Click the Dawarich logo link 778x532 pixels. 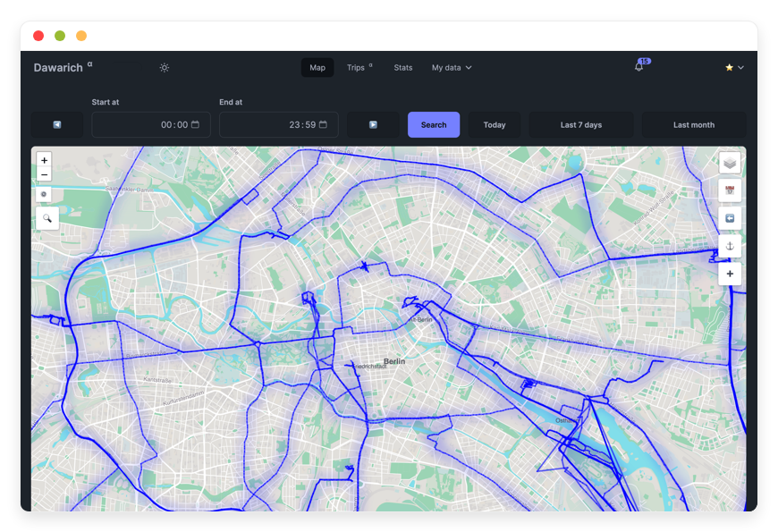[x=63, y=67]
